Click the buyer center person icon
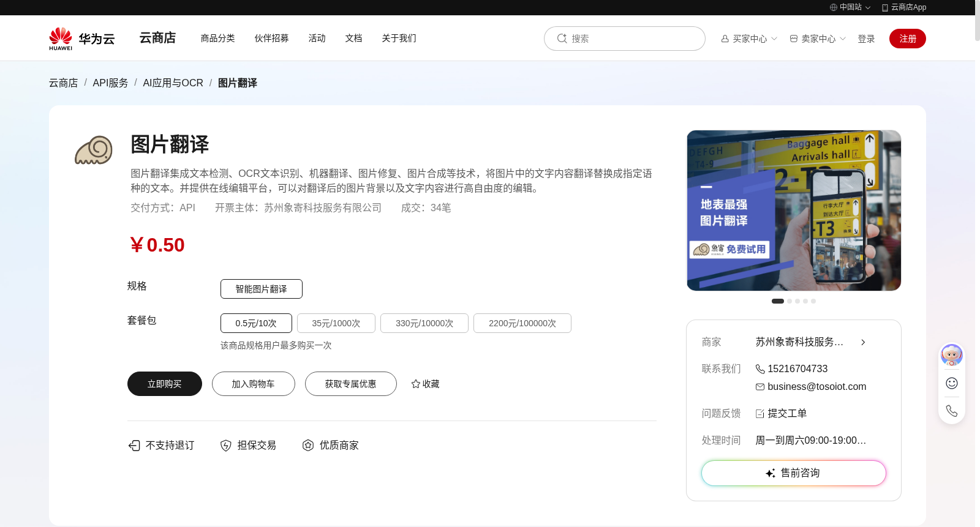 pos(725,39)
